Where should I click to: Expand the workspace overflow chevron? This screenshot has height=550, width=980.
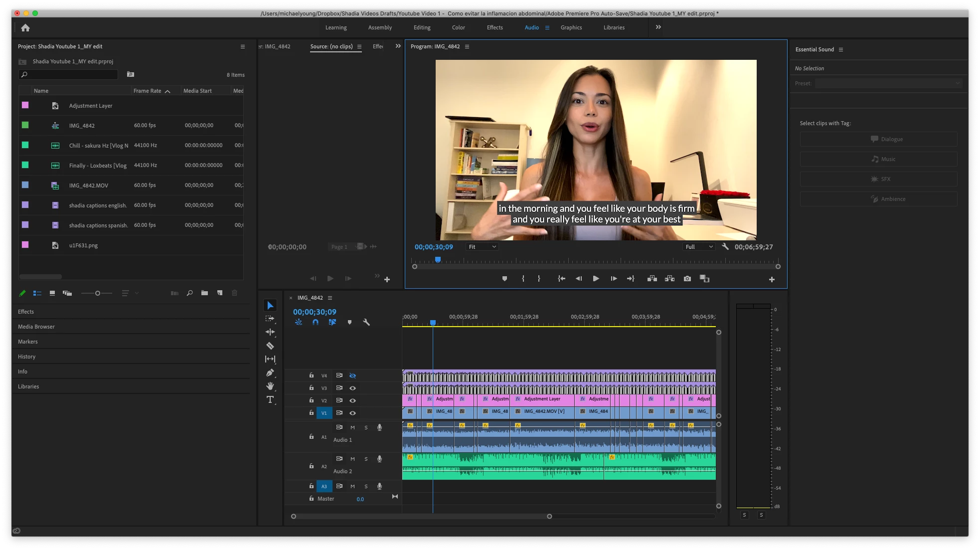(658, 27)
